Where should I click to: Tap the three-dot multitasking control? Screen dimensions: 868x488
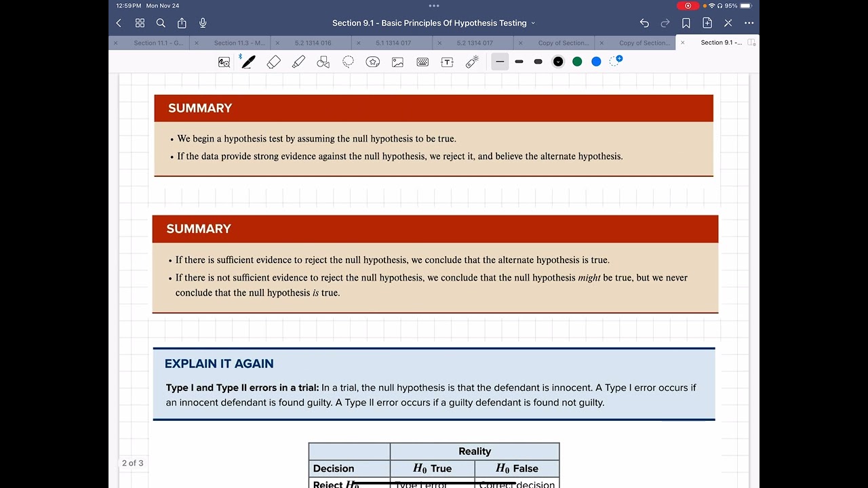434,5
